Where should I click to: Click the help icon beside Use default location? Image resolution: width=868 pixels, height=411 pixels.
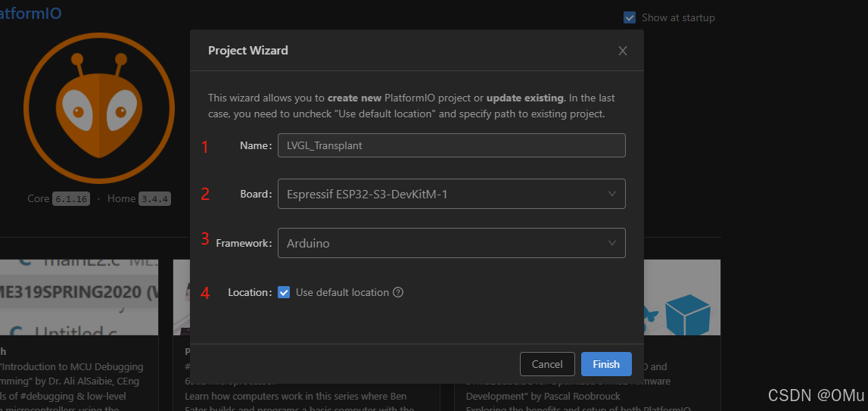397,292
